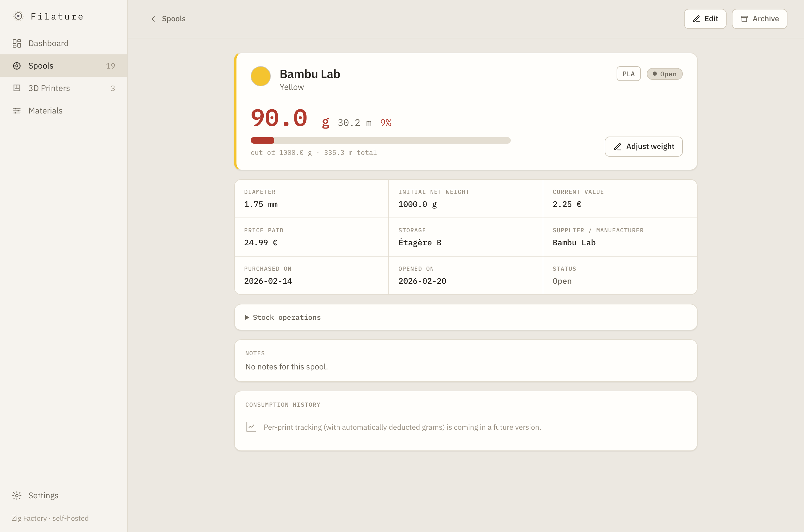Click 'Zig Factory · self-hosted' footer text

tap(50, 518)
